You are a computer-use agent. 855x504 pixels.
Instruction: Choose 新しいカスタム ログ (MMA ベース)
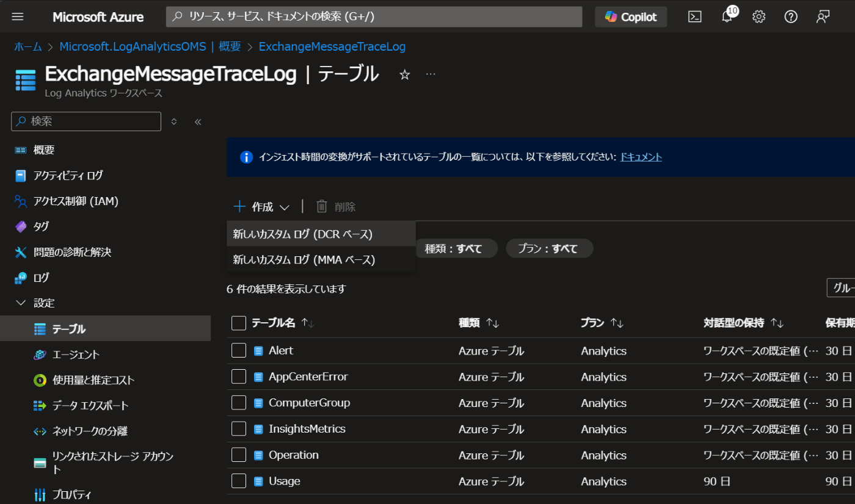(321, 260)
